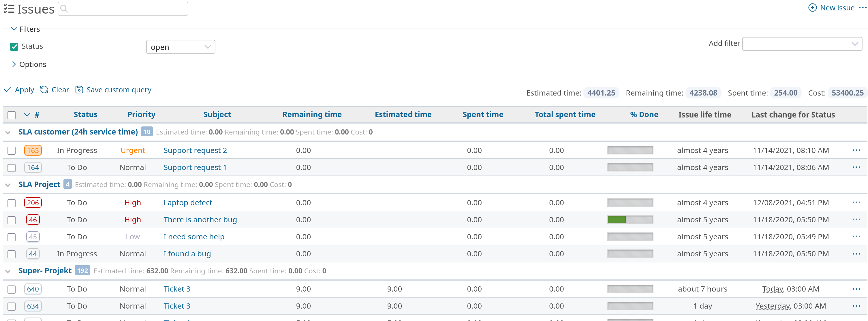The image size is (868, 321).
Task: Click the Clear reload icon
Action: click(x=44, y=90)
